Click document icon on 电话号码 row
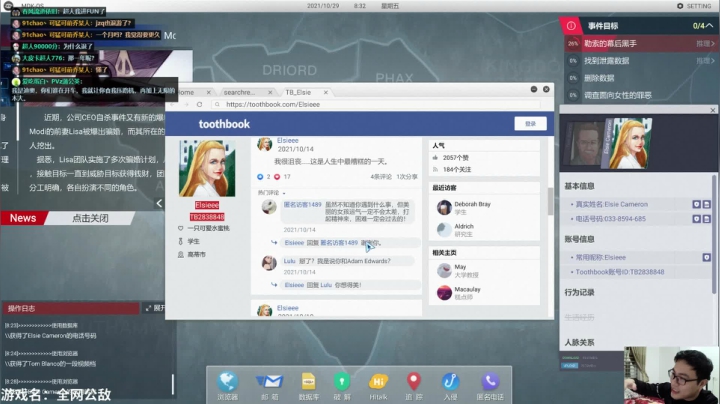 pos(707,219)
